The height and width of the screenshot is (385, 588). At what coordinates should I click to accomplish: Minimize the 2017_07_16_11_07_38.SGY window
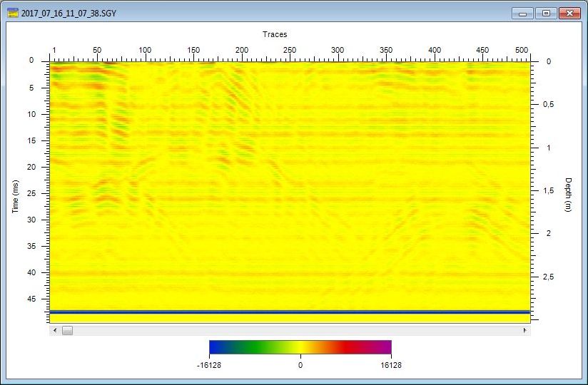click(x=524, y=13)
